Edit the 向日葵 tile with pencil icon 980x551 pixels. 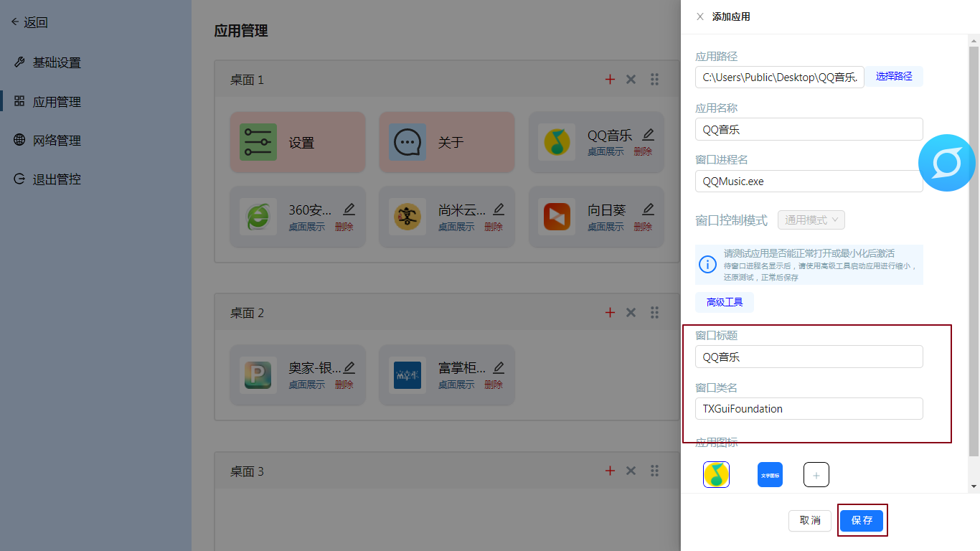tap(649, 209)
